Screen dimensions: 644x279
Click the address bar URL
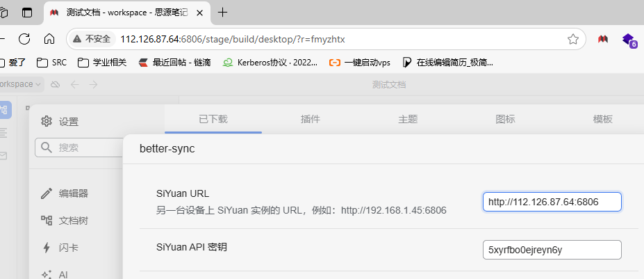(x=233, y=39)
